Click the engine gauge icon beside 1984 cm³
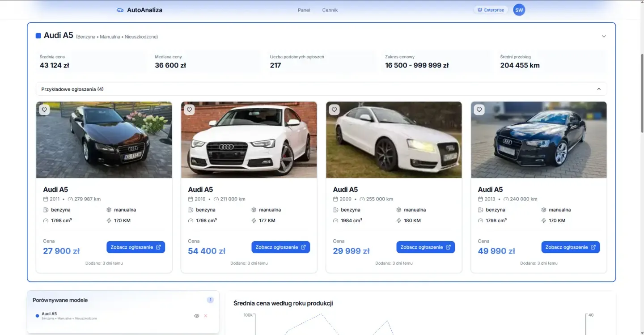Screen dimensions: 644x335 [335, 221]
